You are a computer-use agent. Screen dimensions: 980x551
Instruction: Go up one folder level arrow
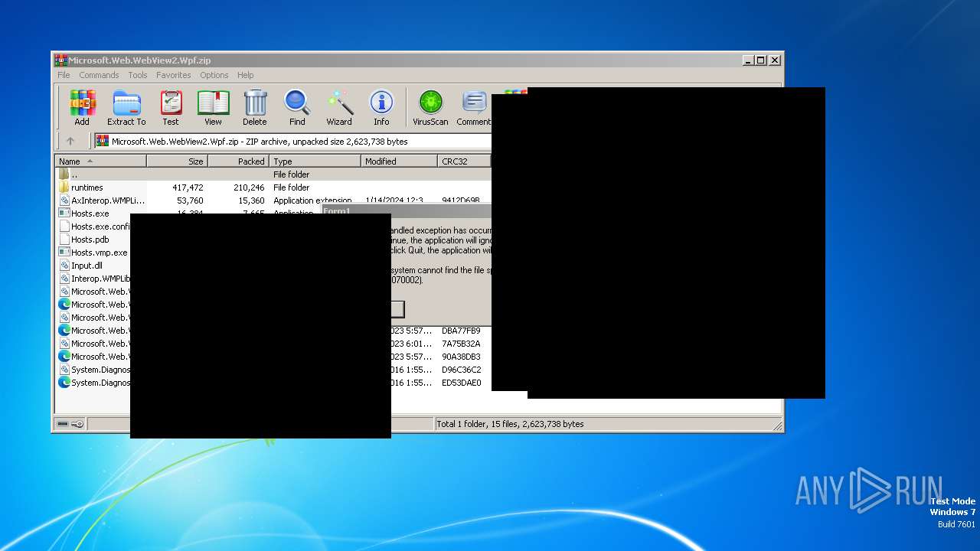click(70, 141)
